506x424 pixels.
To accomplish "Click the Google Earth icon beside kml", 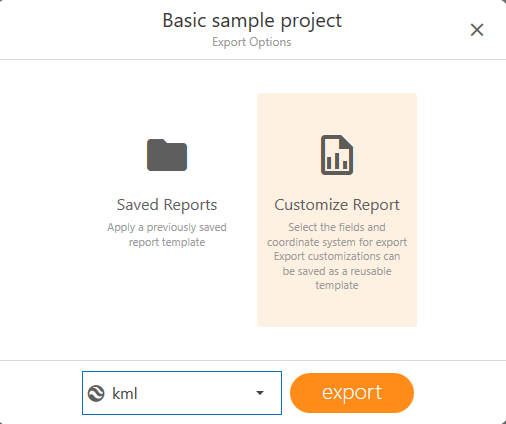I will (96, 393).
